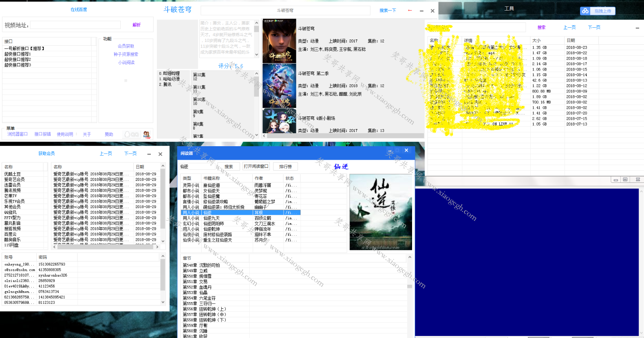This screenshot has width=644, height=338.
Task: Select 超快接口推荐2 in the list
Action: (x=18, y=59)
